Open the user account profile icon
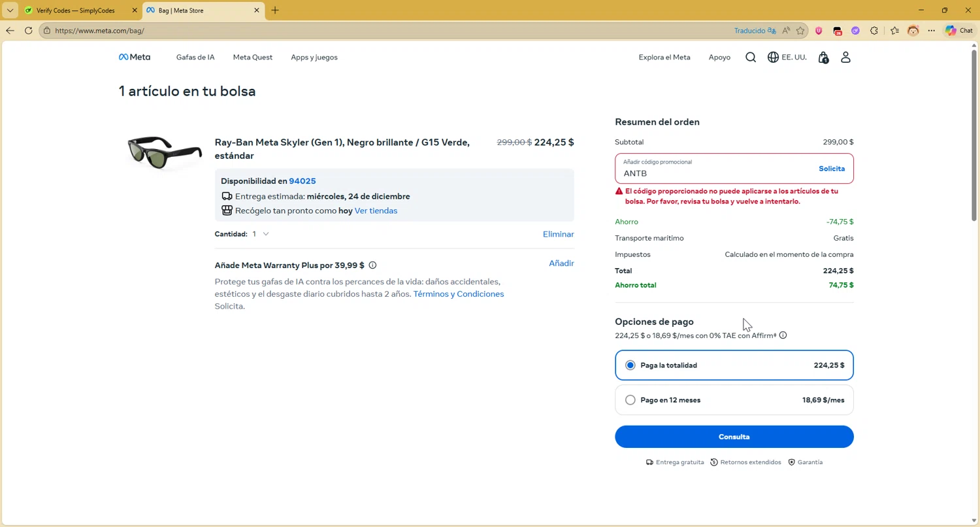This screenshot has height=527, width=980. tap(845, 58)
